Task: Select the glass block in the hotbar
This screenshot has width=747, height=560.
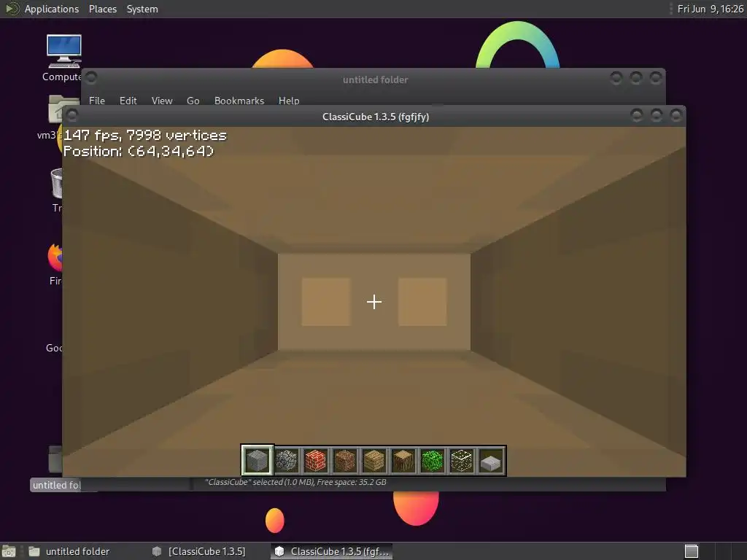Action: click(x=461, y=461)
